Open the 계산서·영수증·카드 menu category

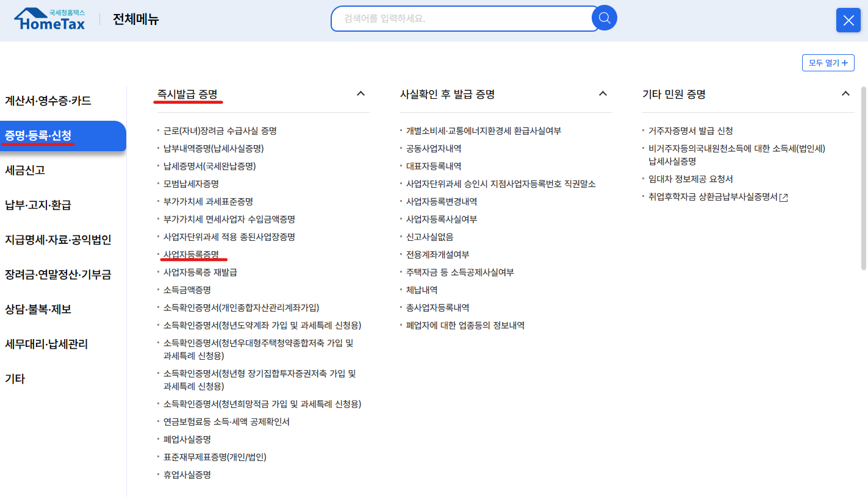click(x=48, y=101)
